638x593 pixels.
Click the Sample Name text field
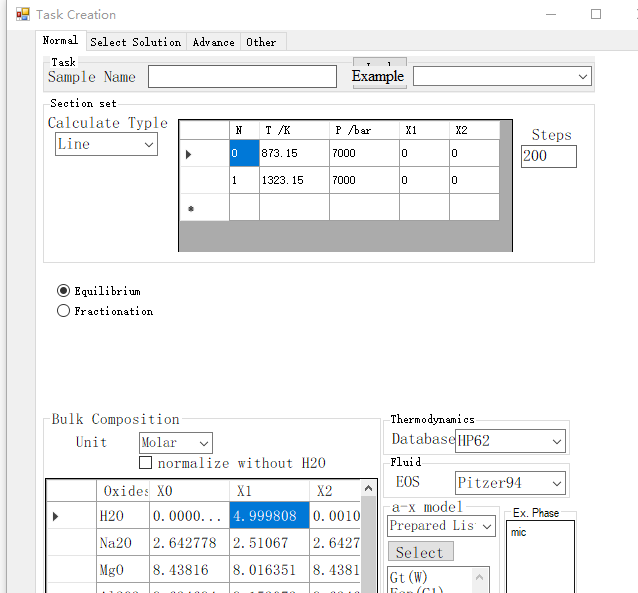click(x=242, y=77)
